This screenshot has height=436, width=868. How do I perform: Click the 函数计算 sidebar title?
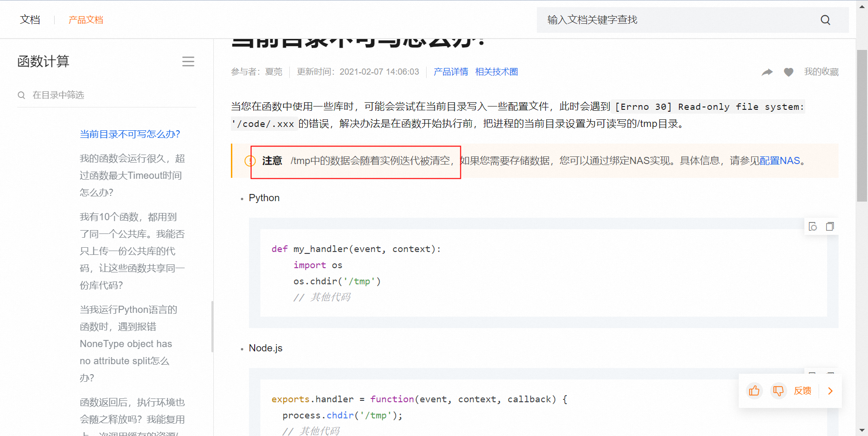(43, 61)
